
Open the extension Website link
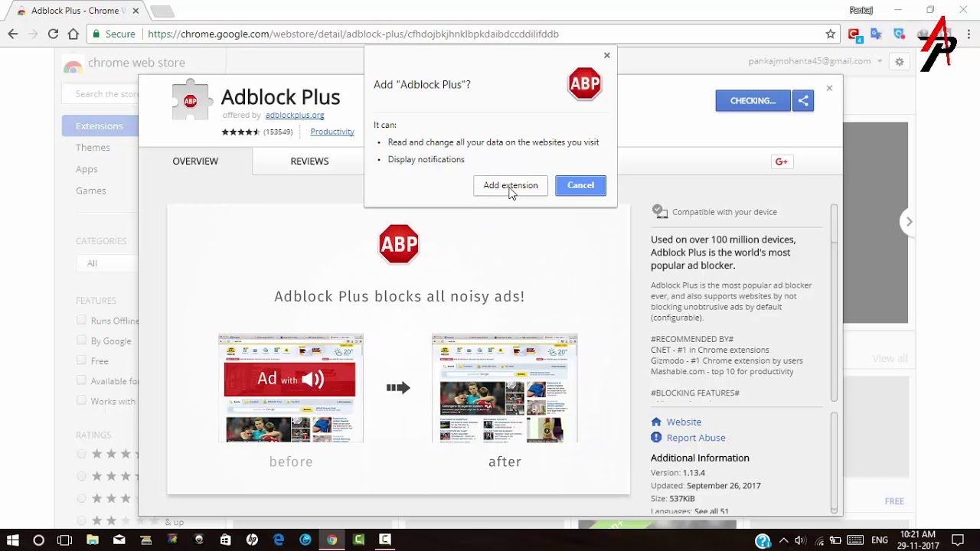tap(684, 422)
